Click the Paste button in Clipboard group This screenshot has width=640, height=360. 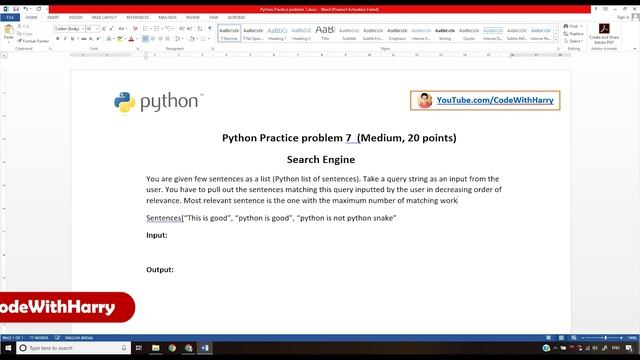pos(9,32)
